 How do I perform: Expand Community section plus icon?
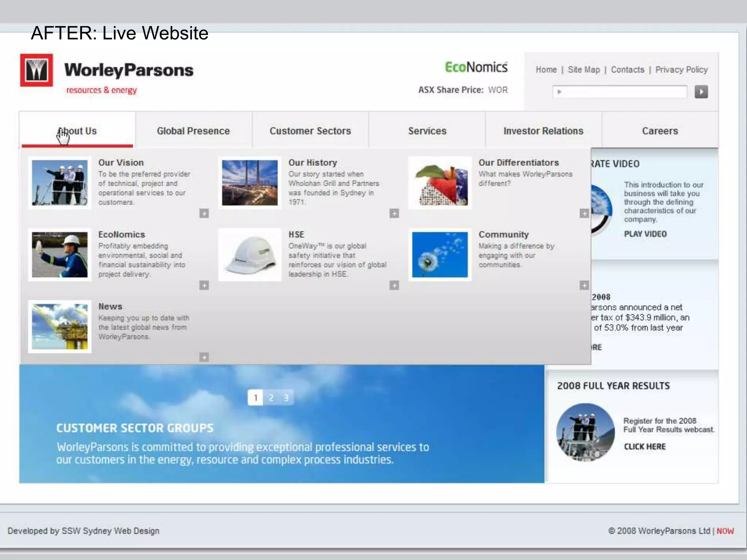point(584,285)
